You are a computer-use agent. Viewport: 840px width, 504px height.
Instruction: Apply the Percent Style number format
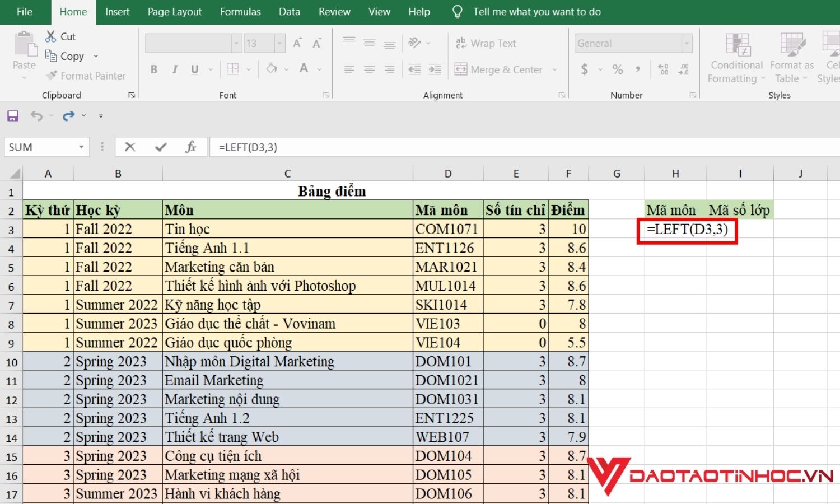click(x=618, y=69)
